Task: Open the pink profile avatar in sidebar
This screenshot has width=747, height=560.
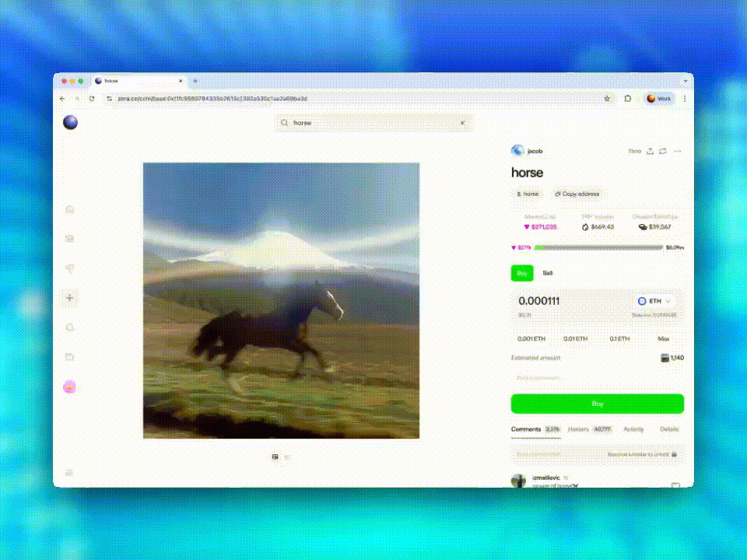Action: pos(69,387)
